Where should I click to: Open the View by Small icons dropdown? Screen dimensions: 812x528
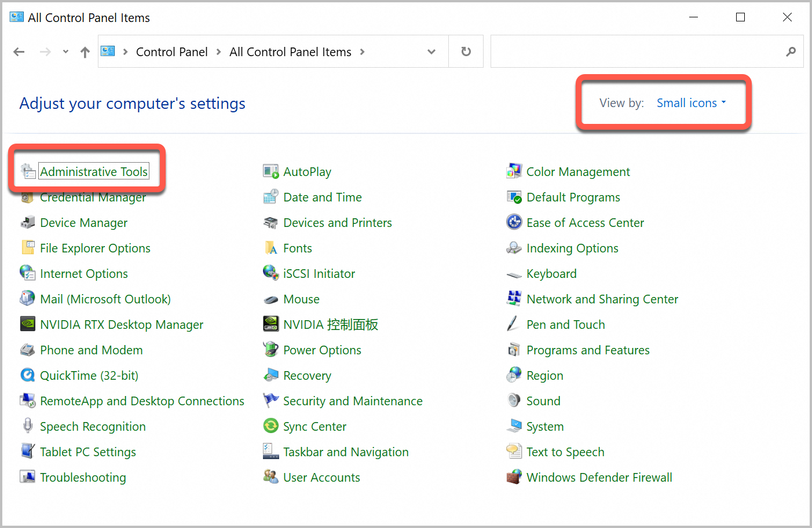(x=691, y=103)
